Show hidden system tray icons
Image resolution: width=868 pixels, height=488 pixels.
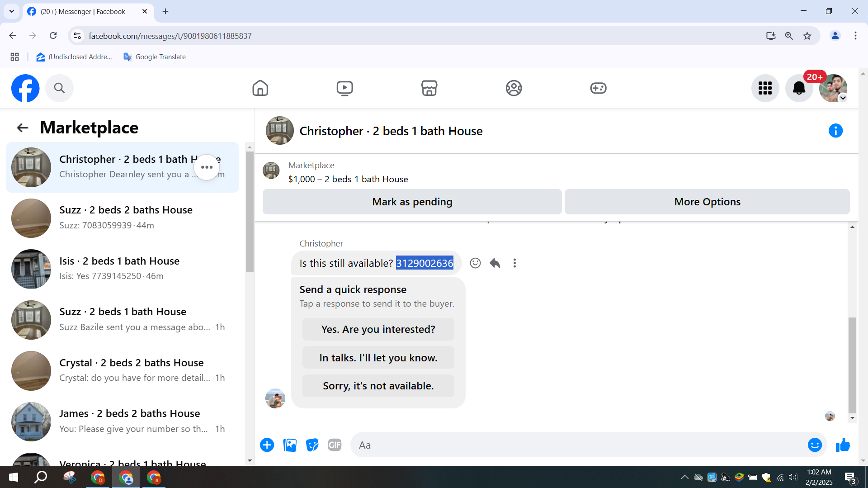[685, 477]
